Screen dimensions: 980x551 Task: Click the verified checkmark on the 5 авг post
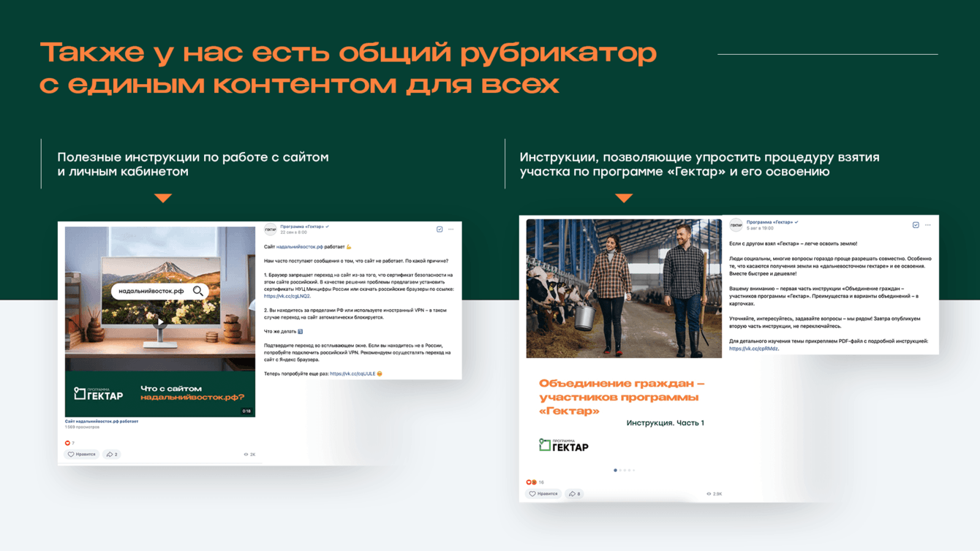[796, 222]
